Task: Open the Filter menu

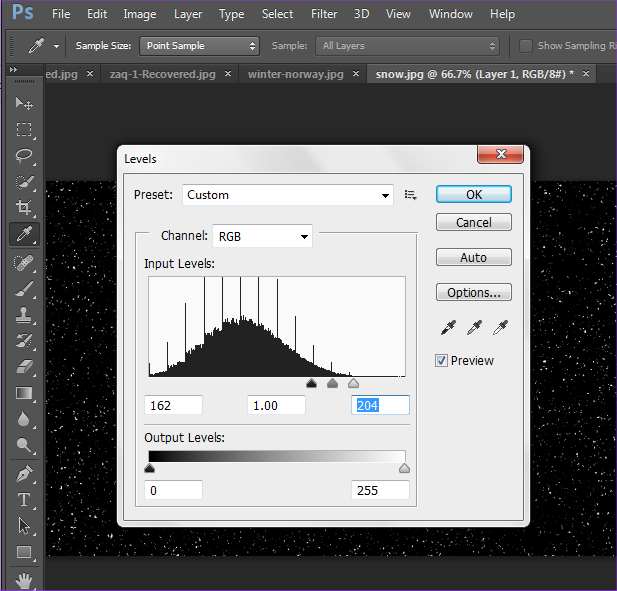Action: click(323, 14)
